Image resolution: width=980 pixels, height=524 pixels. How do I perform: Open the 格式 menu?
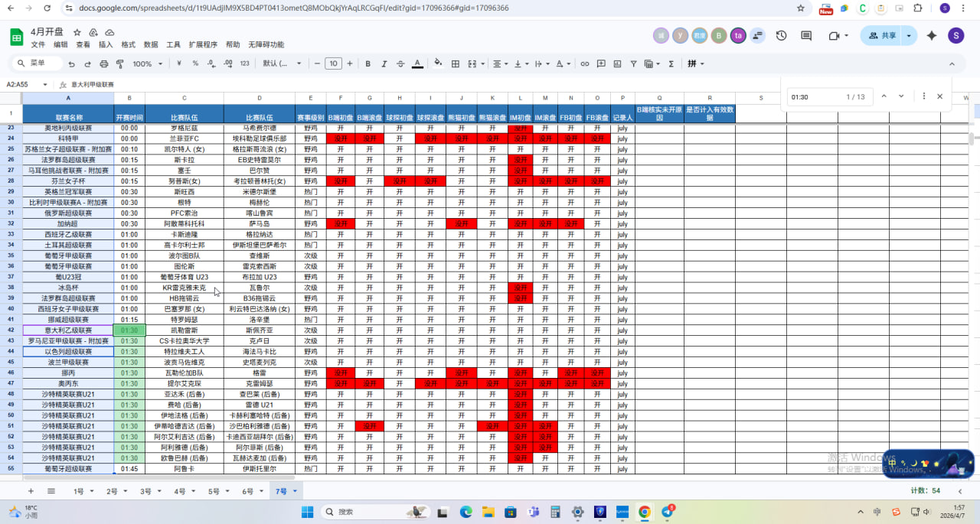tap(129, 45)
